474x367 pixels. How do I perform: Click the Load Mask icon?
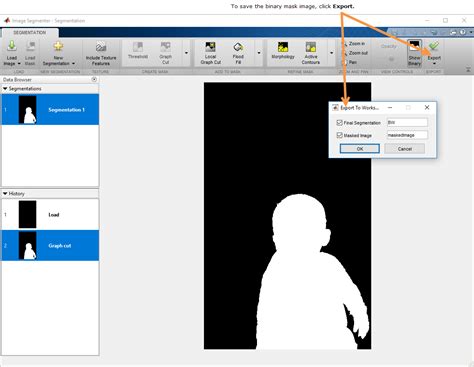coord(30,46)
